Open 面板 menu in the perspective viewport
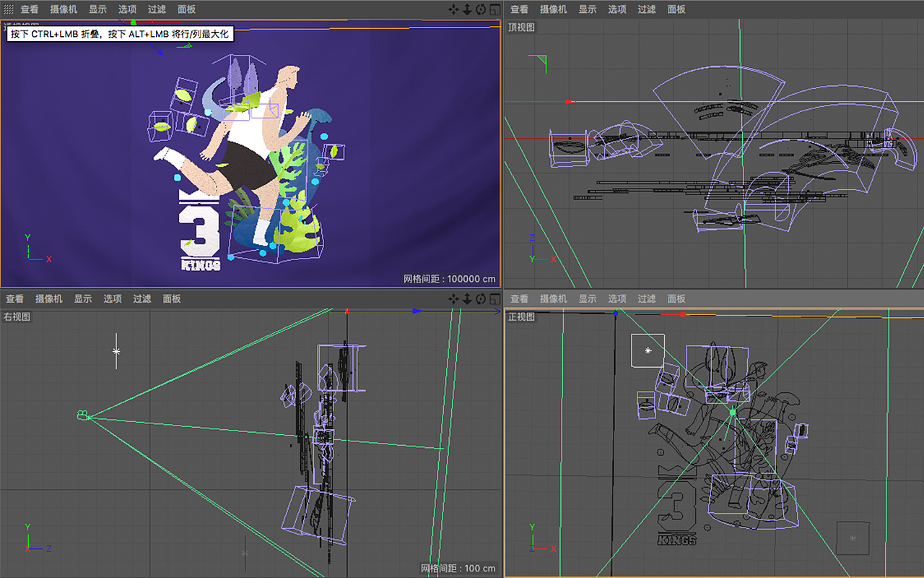This screenshot has height=578, width=924. [x=186, y=9]
